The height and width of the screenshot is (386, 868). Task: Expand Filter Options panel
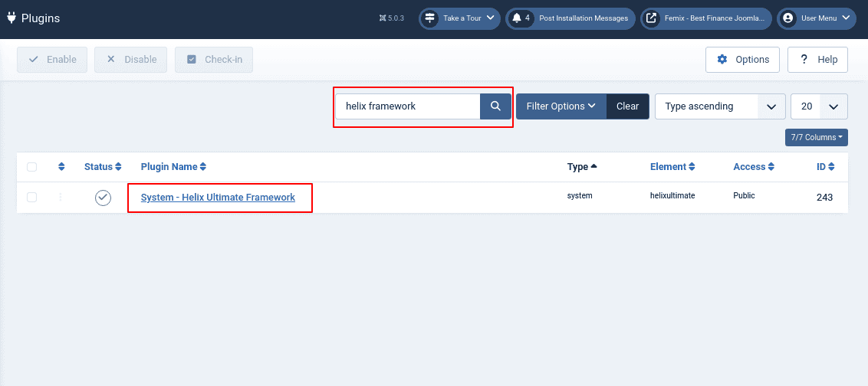[x=561, y=106]
